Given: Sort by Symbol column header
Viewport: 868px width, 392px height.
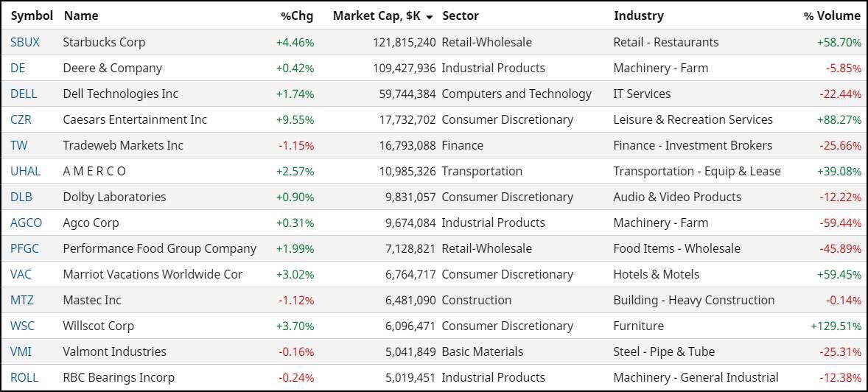Looking at the screenshot, I should (x=32, y=15).
